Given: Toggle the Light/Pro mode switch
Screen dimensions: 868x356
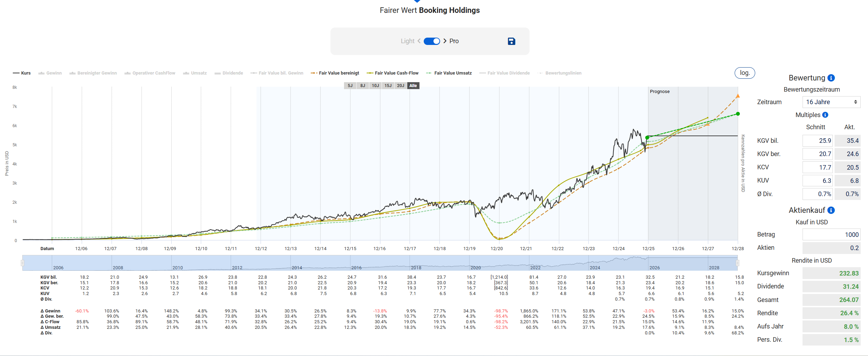Looking at the screenshot, I should click(432, 41).
